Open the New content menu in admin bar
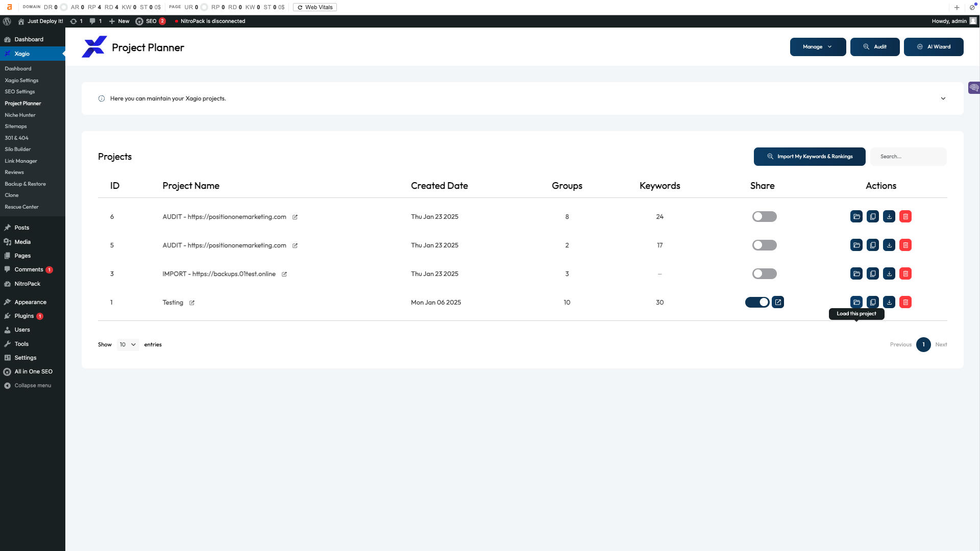Viewport: 980px width, 551px height. pos(119,21)
